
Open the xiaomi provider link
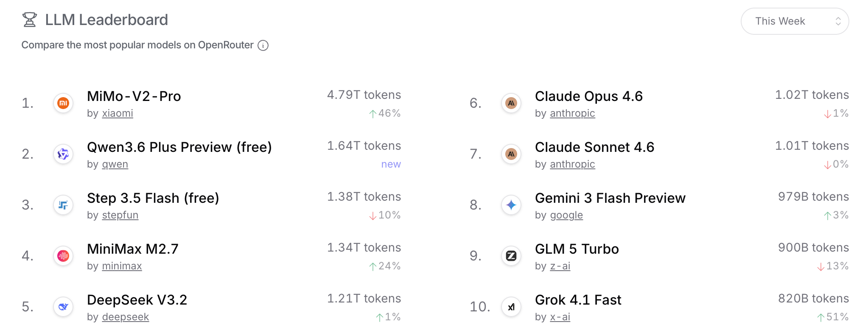[x=118, y=113]
